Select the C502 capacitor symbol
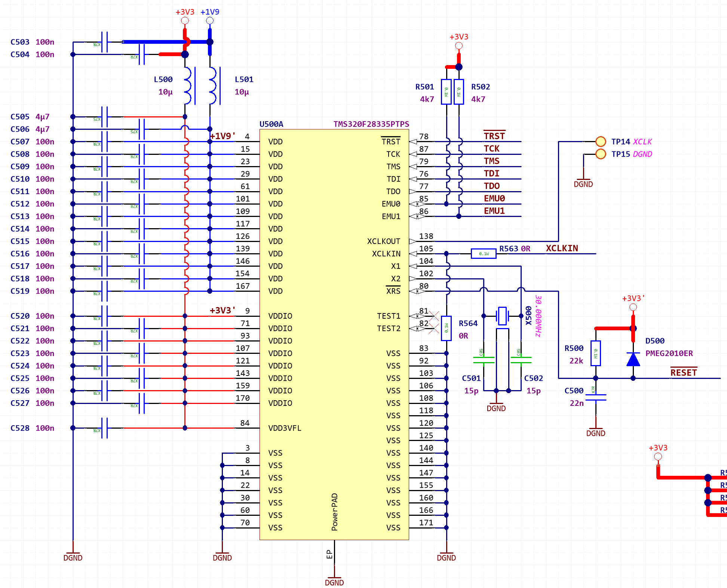Viewport: 727px width, 588px height. coord(521,360)
